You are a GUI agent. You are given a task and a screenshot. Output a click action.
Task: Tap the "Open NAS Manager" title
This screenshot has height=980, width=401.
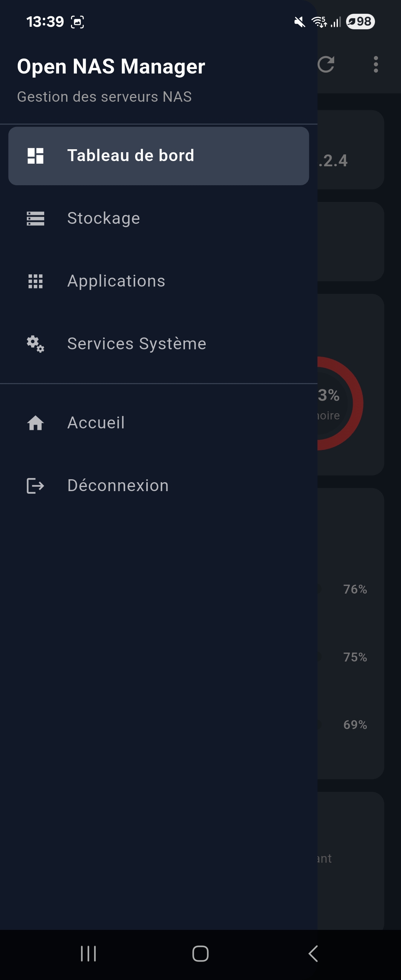pyautogui.click(x=111, y=66)
